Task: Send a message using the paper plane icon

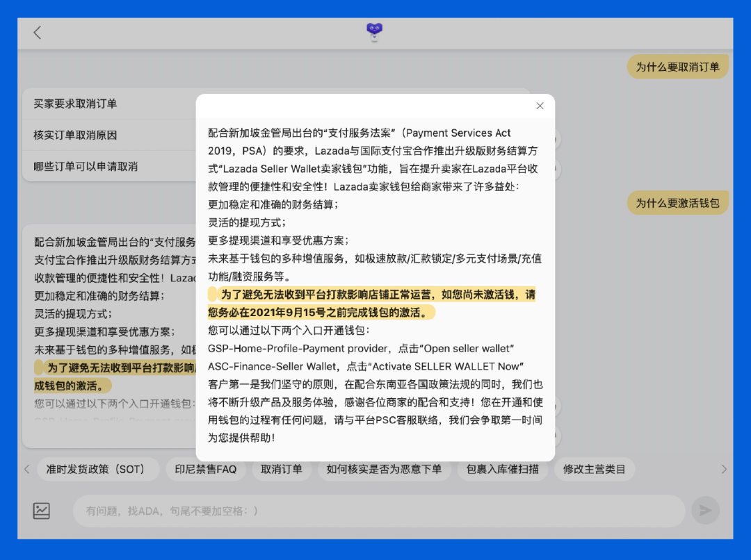Action: [705, 510]
